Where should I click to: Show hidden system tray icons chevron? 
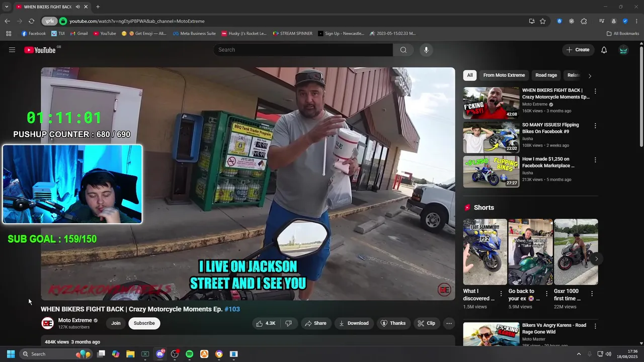pos(579,354)
